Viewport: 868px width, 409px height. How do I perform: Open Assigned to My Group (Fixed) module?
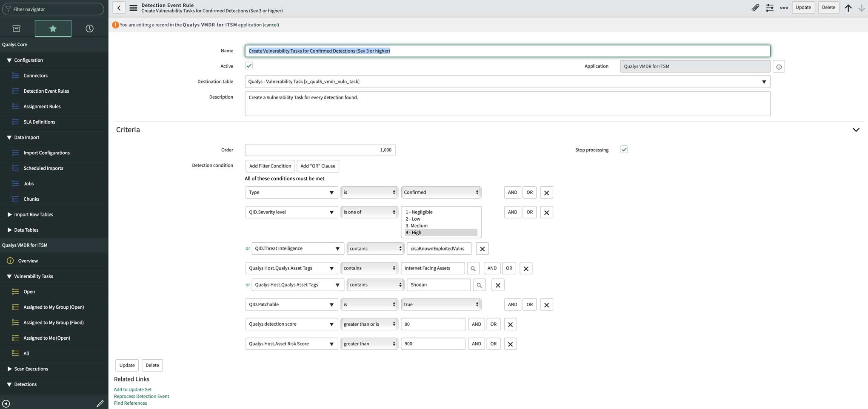[x=53, y=323]
